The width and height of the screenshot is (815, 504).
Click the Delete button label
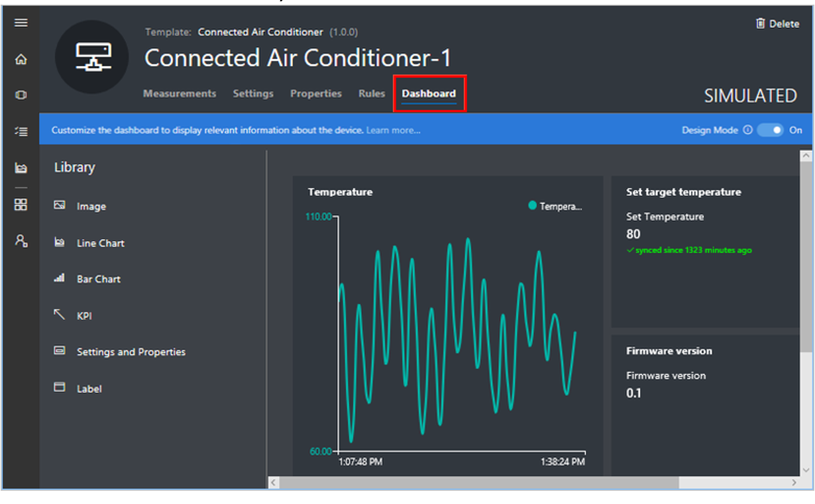click(784, 24)
